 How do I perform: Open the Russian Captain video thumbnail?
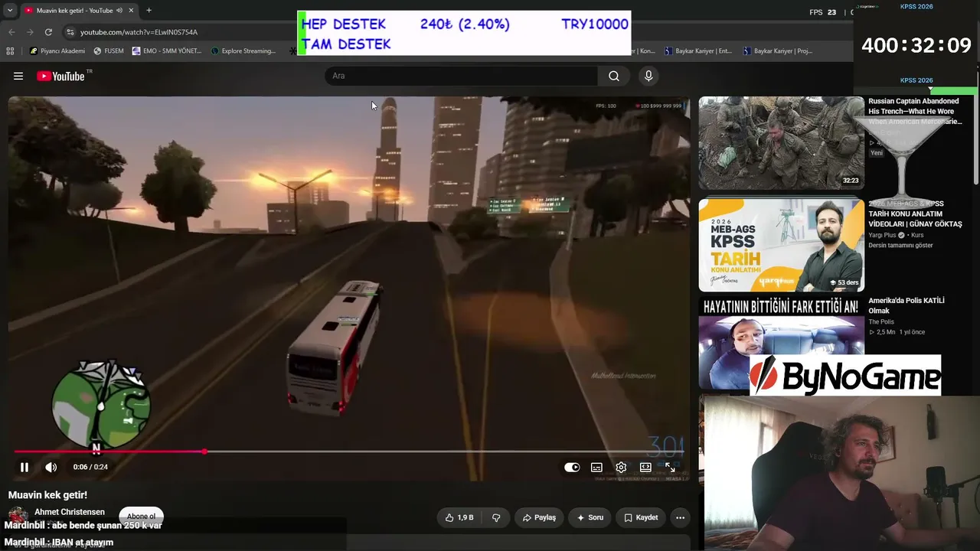(x=781, y=142)
